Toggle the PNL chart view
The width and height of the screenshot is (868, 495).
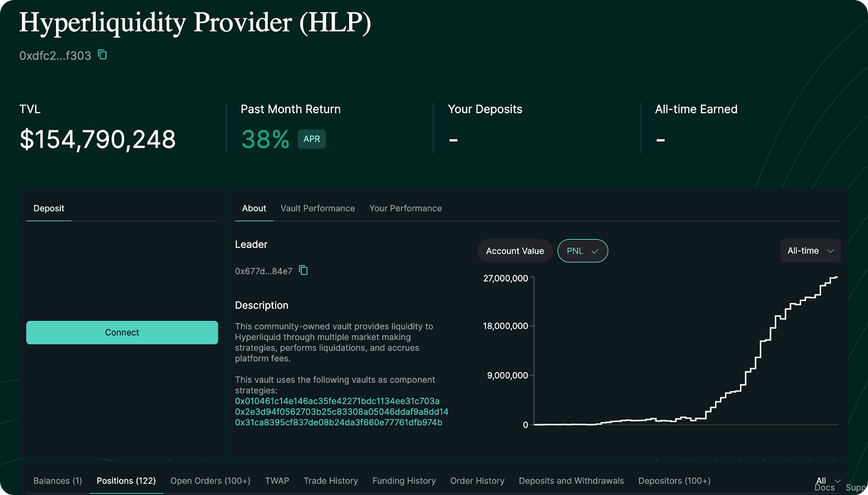point(583,251)
